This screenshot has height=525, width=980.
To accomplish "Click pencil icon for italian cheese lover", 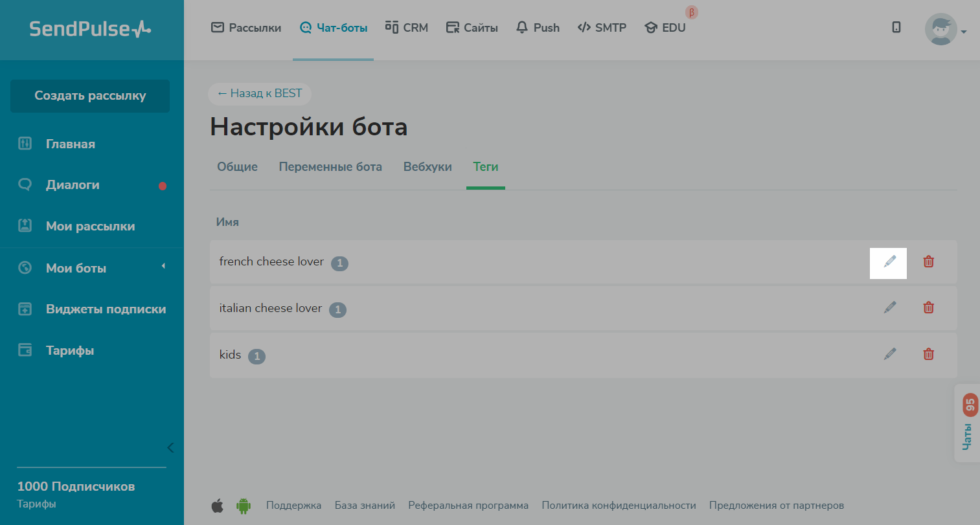I will pyautogui.click(x=889, y=307).
